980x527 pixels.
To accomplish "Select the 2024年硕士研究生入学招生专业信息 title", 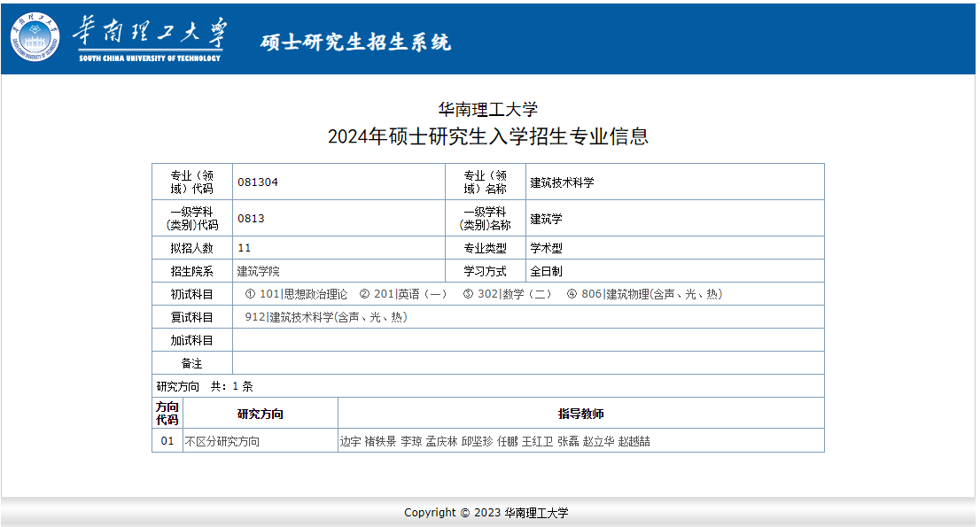I will pos(487,136).
